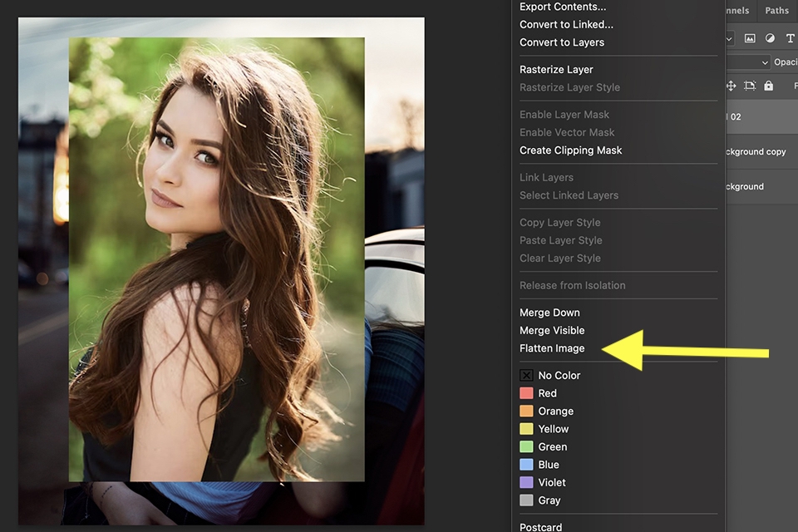Open the Opacity dropdown chevron
Image resolution: width=798 pixels, height=532 pixels.
pos(765,62)
